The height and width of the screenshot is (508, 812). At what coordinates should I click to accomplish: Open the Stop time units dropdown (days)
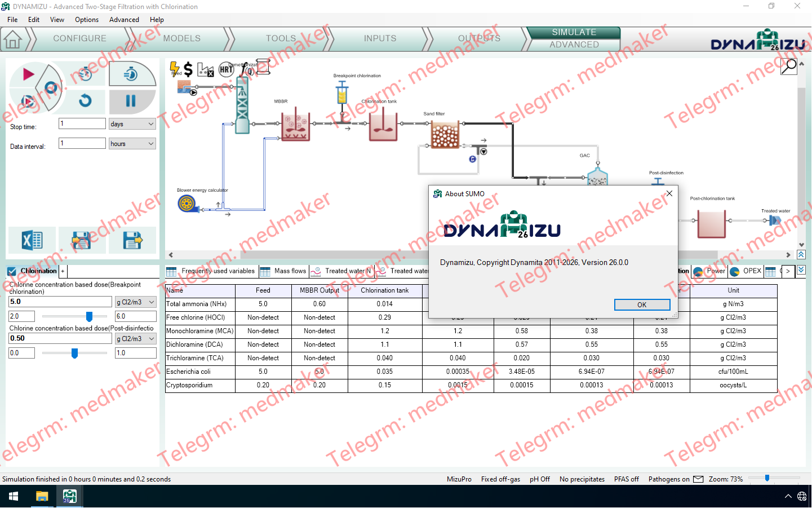(x=132, y=124)
